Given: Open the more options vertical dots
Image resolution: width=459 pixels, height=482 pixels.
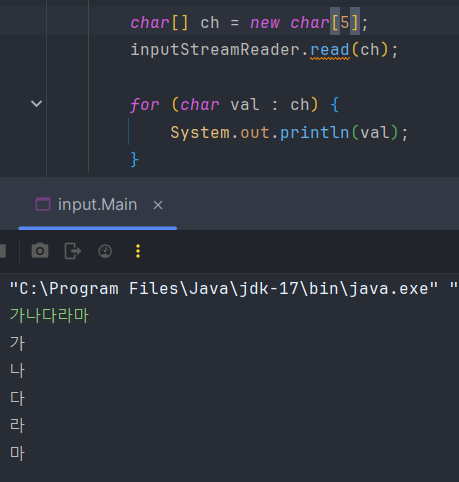Looking at the screenshot, I should (x=138, y=251).
